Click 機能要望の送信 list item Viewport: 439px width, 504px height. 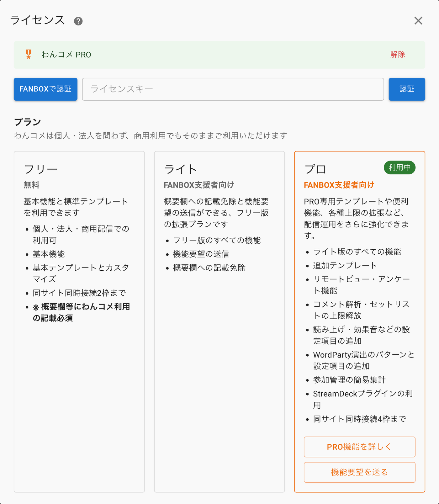coord(201,254)
